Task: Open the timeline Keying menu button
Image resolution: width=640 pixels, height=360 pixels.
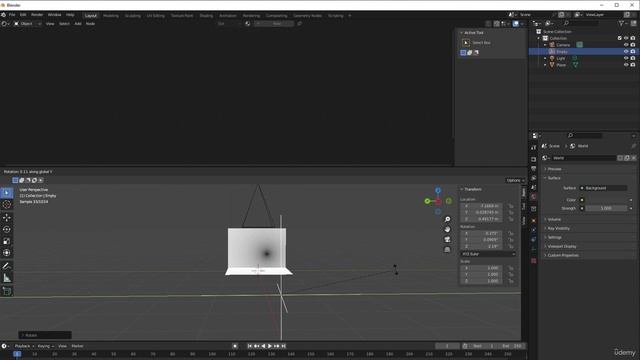Action: coord(46,346)
